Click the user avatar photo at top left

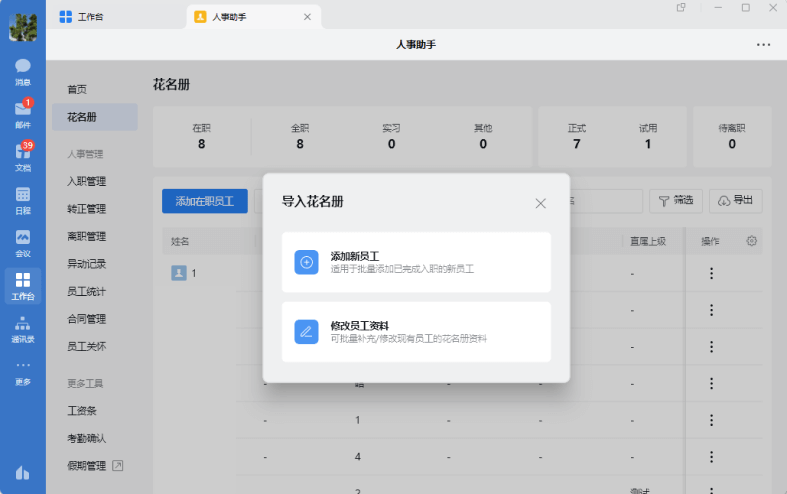coord(23,27)
